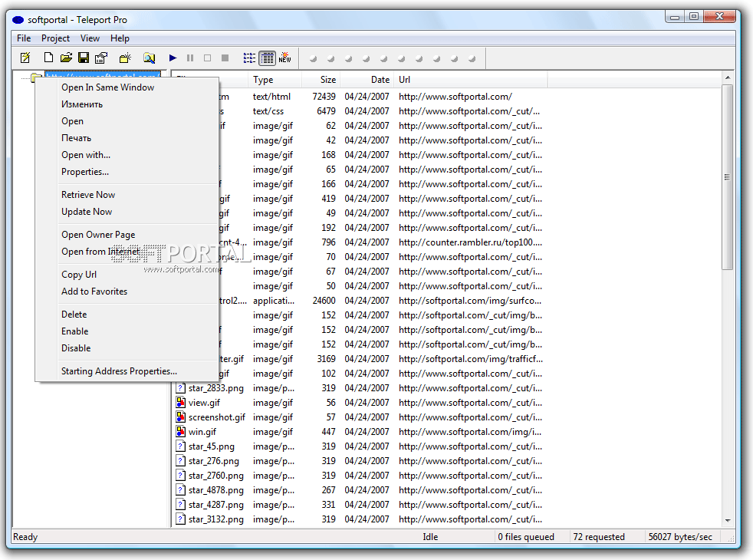Start the project with play button

coord(173,58)
